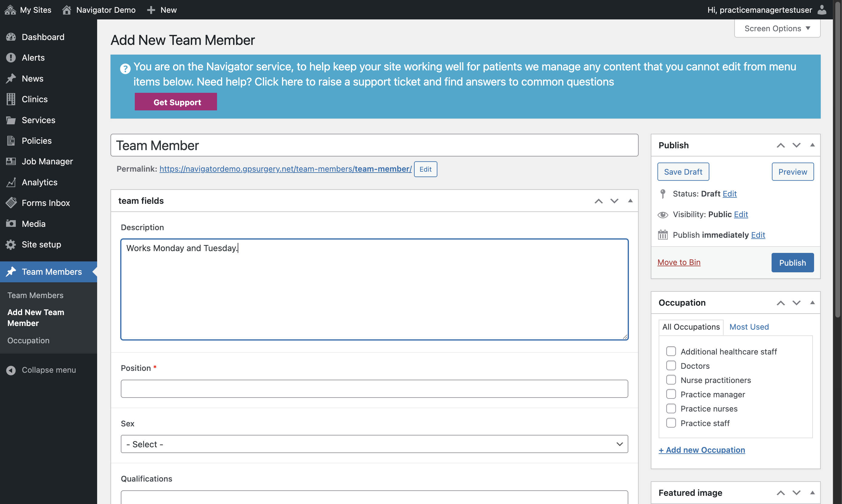Toggle the team fields panel triangle
Screen dimensions: 842x504
click(630, 201)
